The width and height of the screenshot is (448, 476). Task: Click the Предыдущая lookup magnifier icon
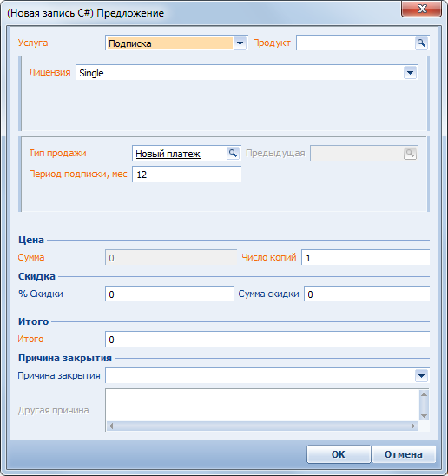410,153
